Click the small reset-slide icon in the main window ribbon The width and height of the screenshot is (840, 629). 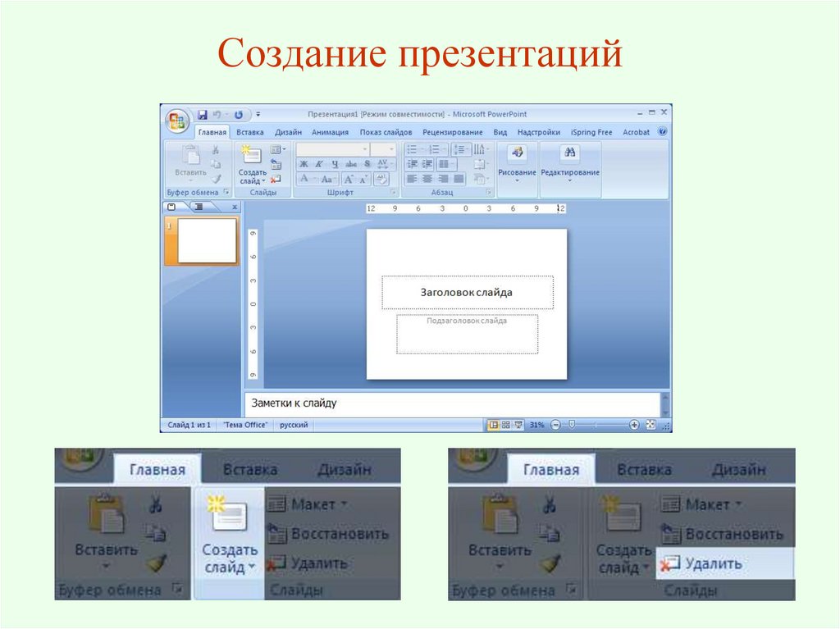(x=276, y=164)
